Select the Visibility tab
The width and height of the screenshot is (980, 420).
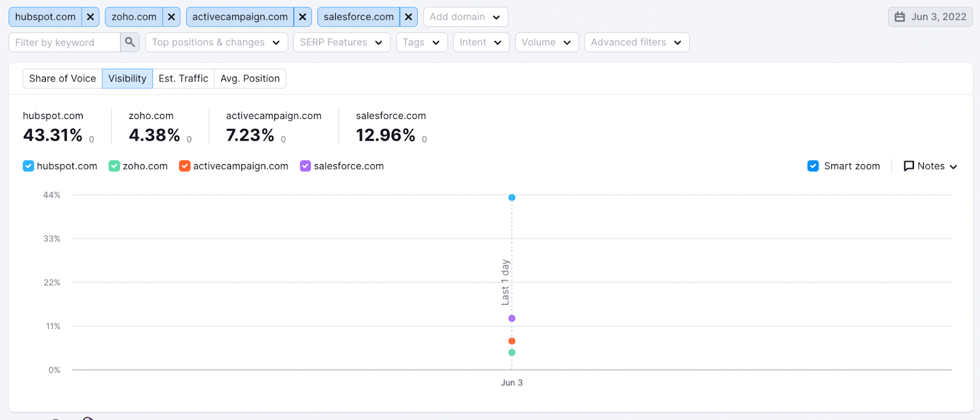(127, 78)
